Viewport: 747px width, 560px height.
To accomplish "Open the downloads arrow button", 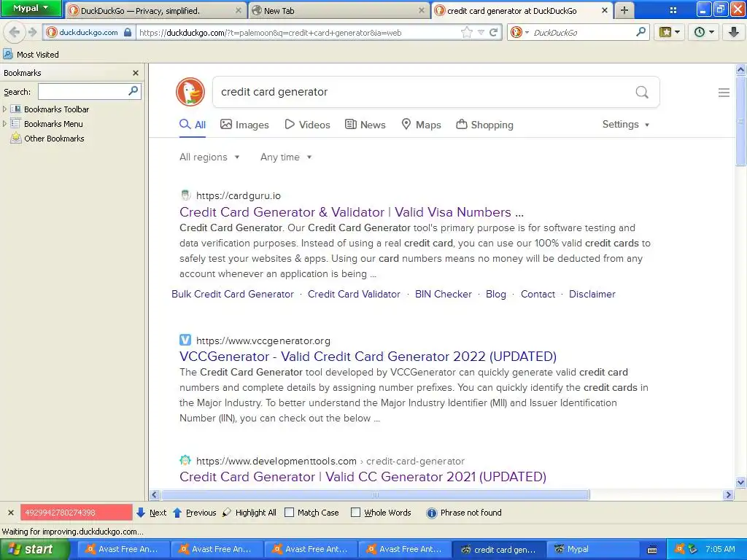I will 734,32.
